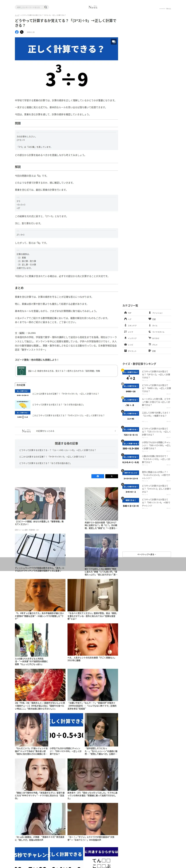Image resolution: width=186 pixels, height=868 pixels.
Task: Click the notepad icon for 診断
Action: pos(150,351)
